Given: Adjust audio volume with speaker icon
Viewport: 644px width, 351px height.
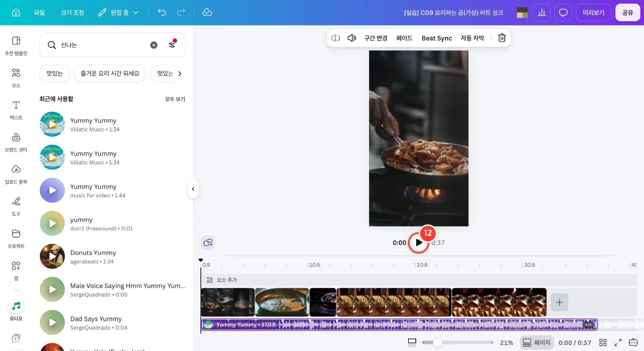Looking at the screenshot, I should (352, 38).
